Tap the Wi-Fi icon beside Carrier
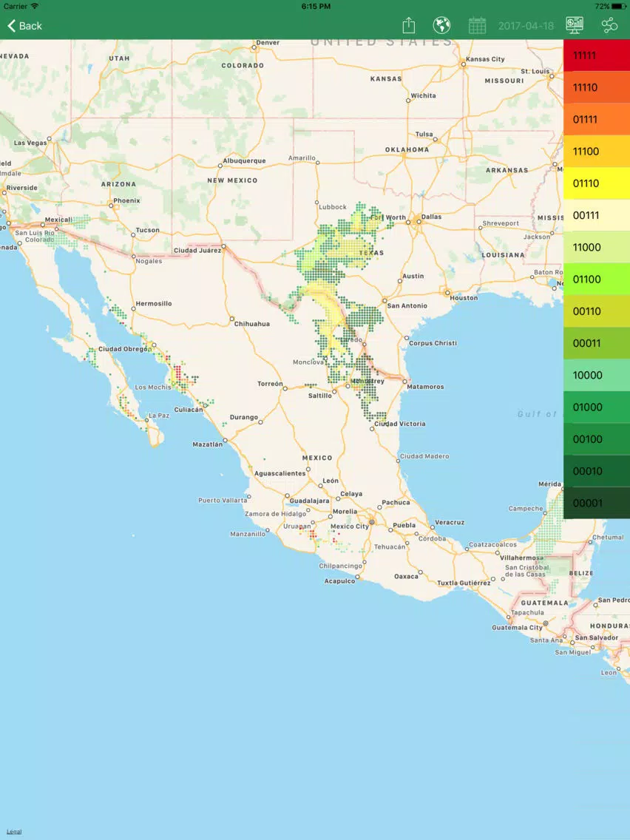The width and height of the screenshot is (630, 840). point(35,6)
